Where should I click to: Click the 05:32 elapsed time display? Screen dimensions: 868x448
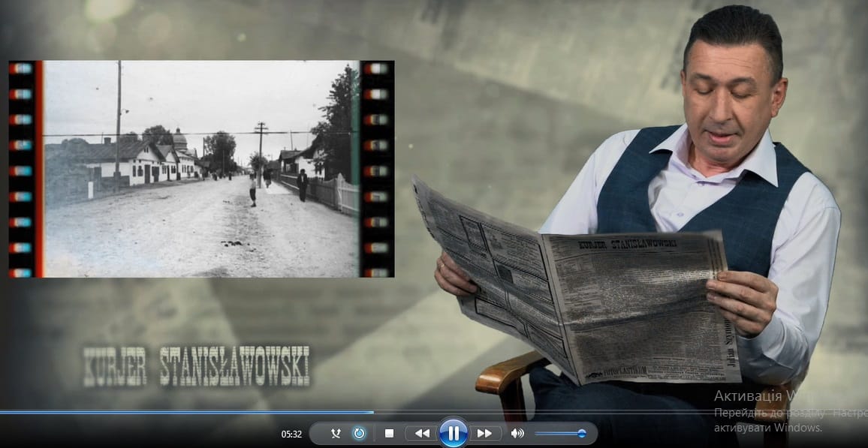(x=292, y=434)
